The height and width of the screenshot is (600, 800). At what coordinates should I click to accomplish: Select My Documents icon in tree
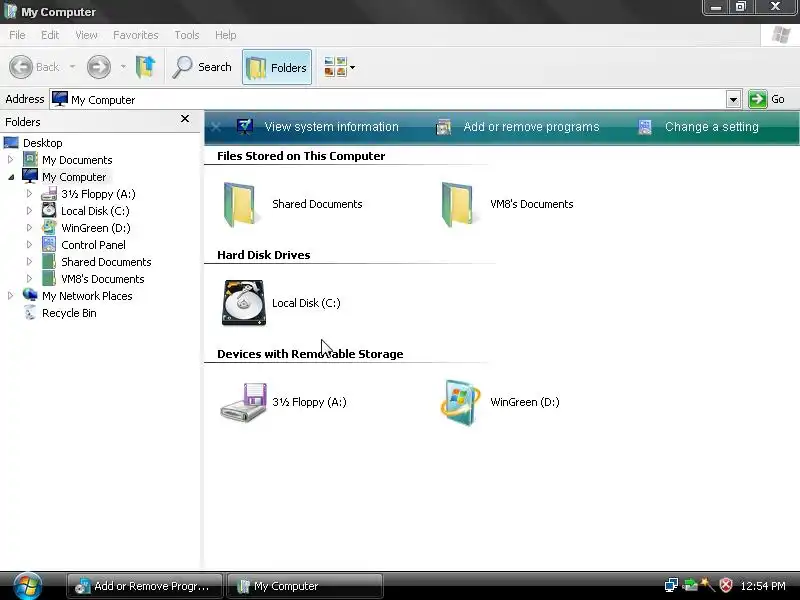pos(30,159)
